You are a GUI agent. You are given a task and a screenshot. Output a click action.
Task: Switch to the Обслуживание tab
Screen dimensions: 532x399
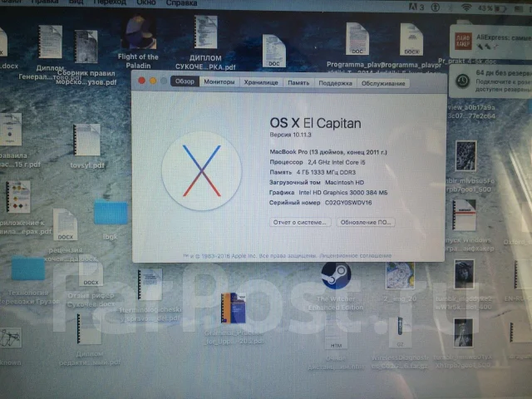point(383,83)
